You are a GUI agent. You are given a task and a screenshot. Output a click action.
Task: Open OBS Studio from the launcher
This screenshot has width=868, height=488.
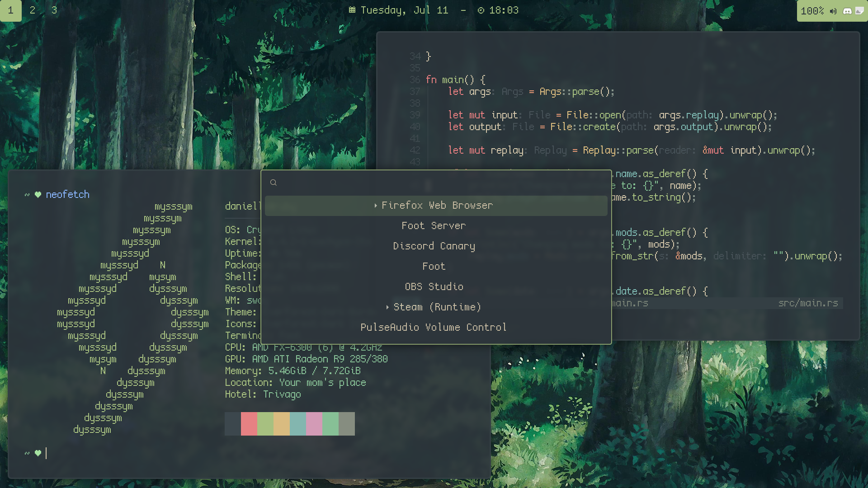coord(434,287)
